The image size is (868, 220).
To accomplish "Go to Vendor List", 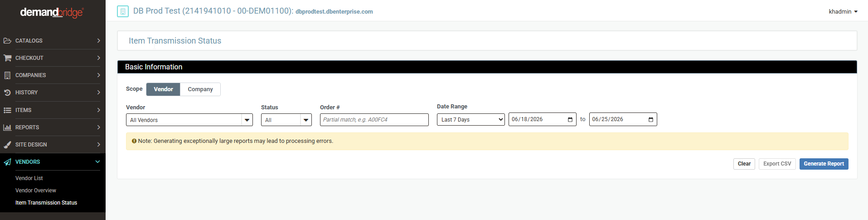I will (29, 178).
